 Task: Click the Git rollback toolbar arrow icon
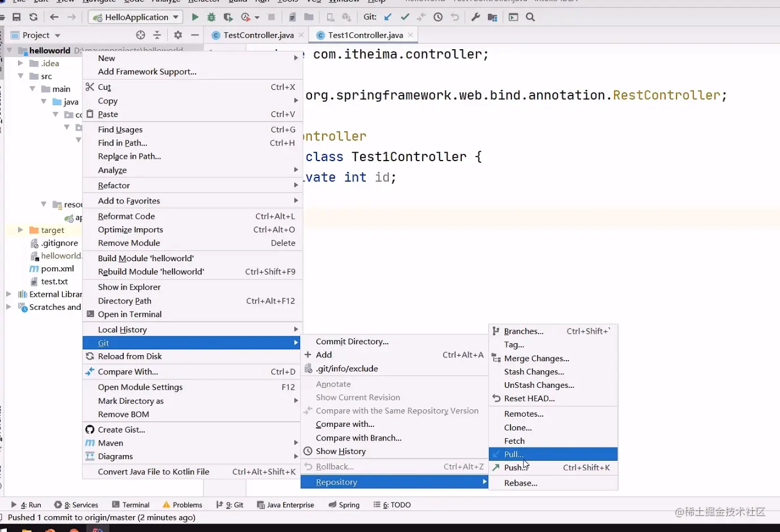(x=455, y=17)
